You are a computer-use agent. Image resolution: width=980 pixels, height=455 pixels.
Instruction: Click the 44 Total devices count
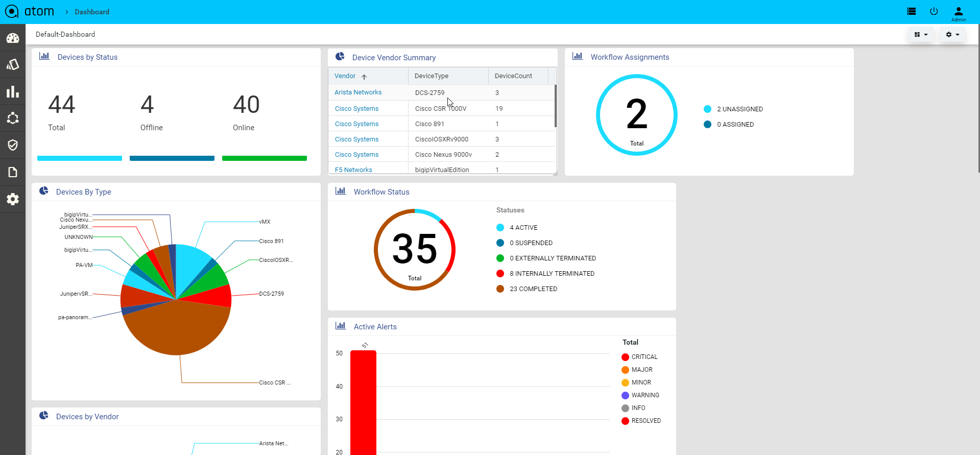click(62, 105)
